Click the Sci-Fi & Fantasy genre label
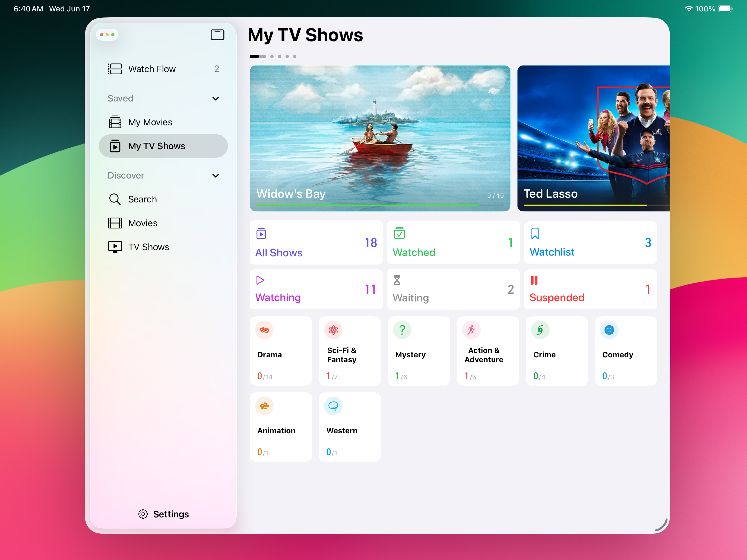The image size is (747, 560). [342, 355]
